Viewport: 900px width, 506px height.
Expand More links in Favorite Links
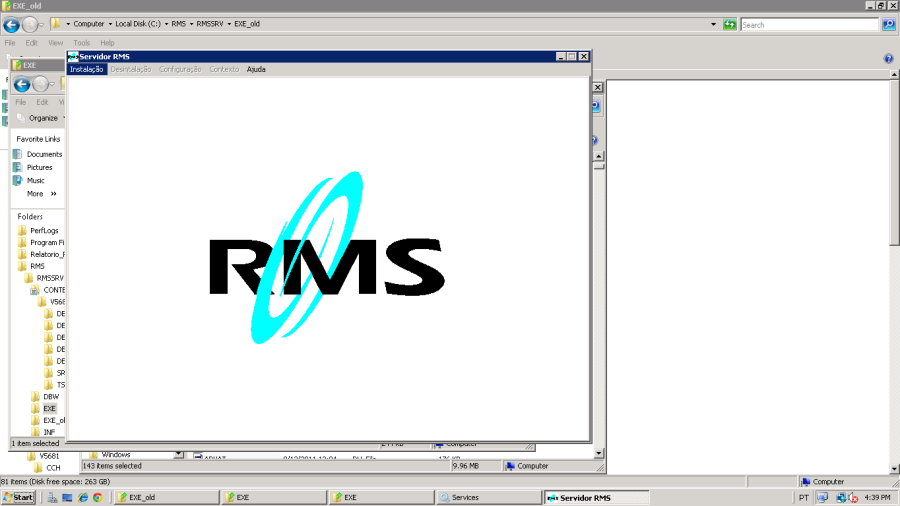(x=41, y=194)
